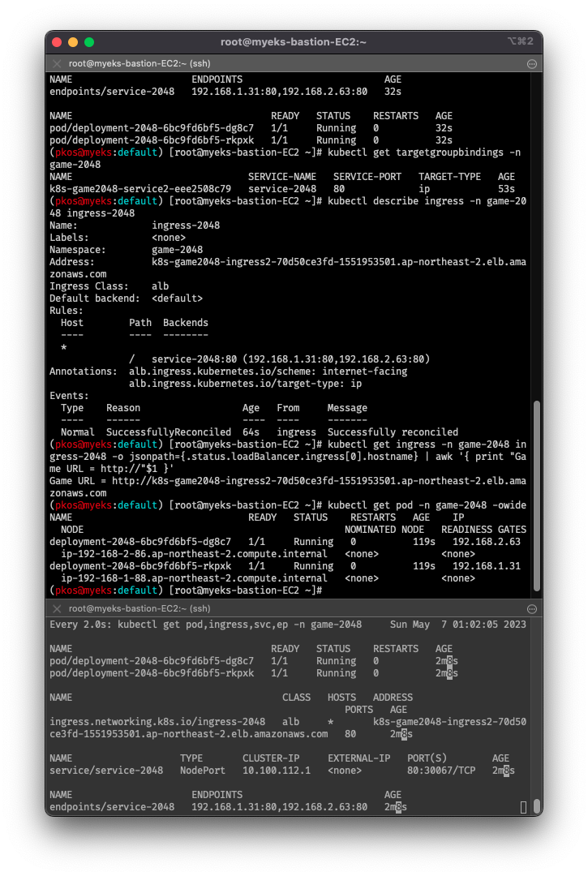Click endpoints/service-2048 in the top pane
Image resolution: width=588 pixels, height=876 pixels.
point(112,92)
